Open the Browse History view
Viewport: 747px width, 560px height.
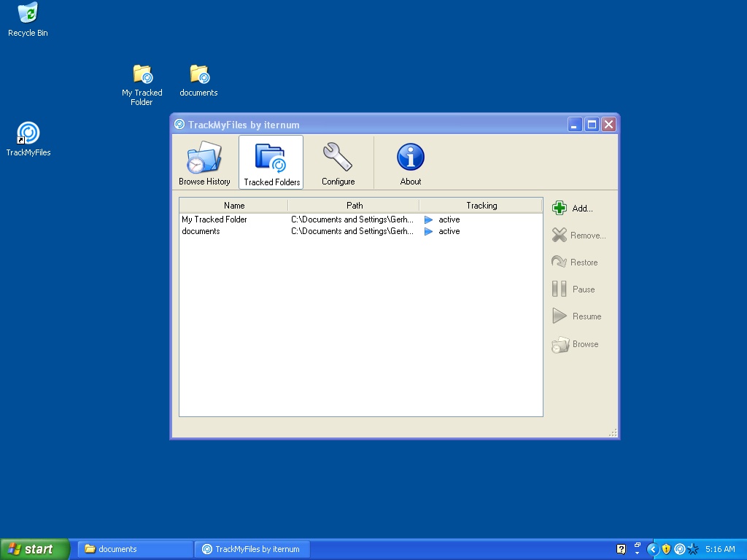204,163
